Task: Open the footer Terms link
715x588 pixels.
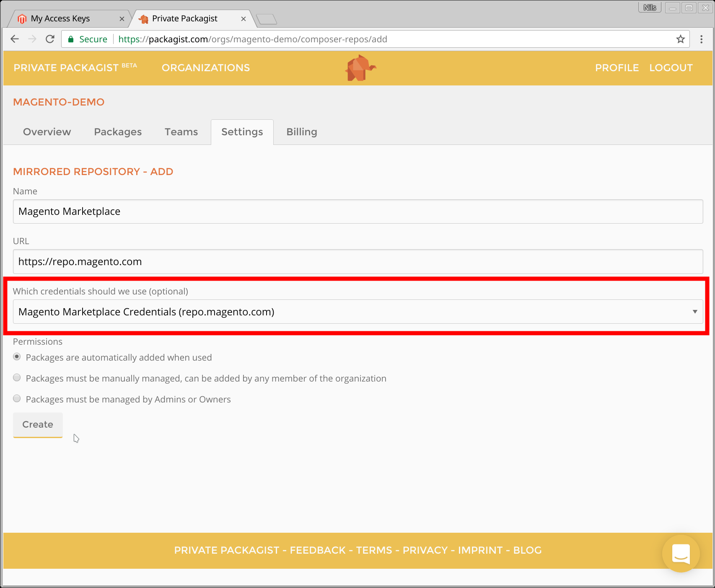Action: [x=374, y=550]
